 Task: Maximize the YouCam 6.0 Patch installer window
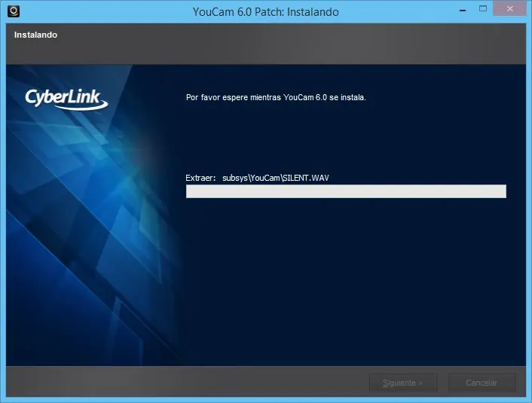(483, 9)
